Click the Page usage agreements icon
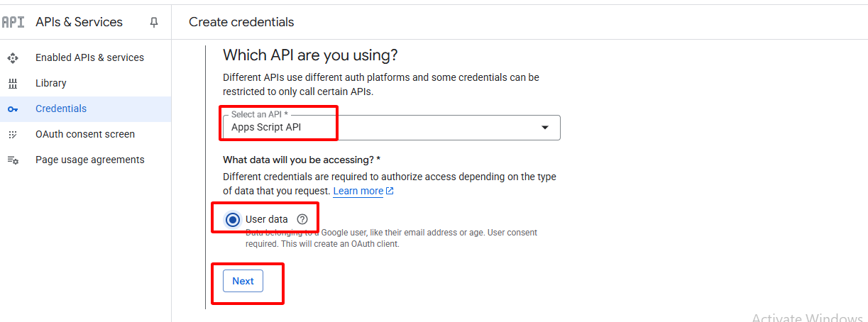The height and width of the screenshot is (322, 868). (13, 160)
